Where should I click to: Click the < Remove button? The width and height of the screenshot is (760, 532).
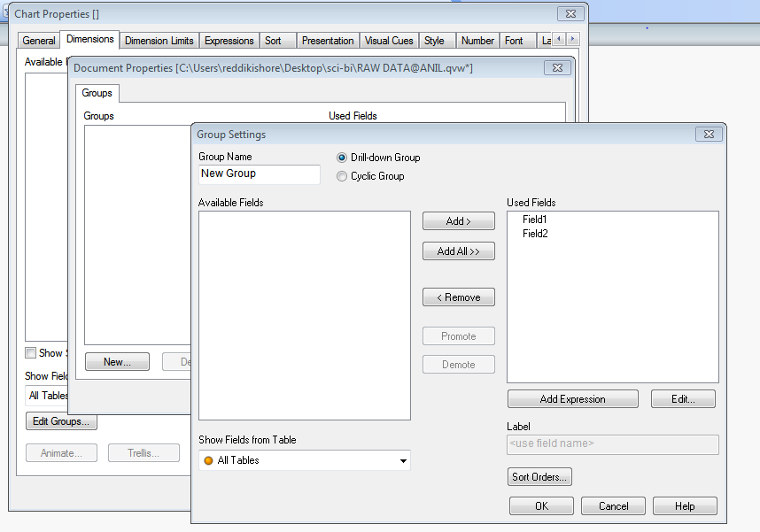point(459,297)
